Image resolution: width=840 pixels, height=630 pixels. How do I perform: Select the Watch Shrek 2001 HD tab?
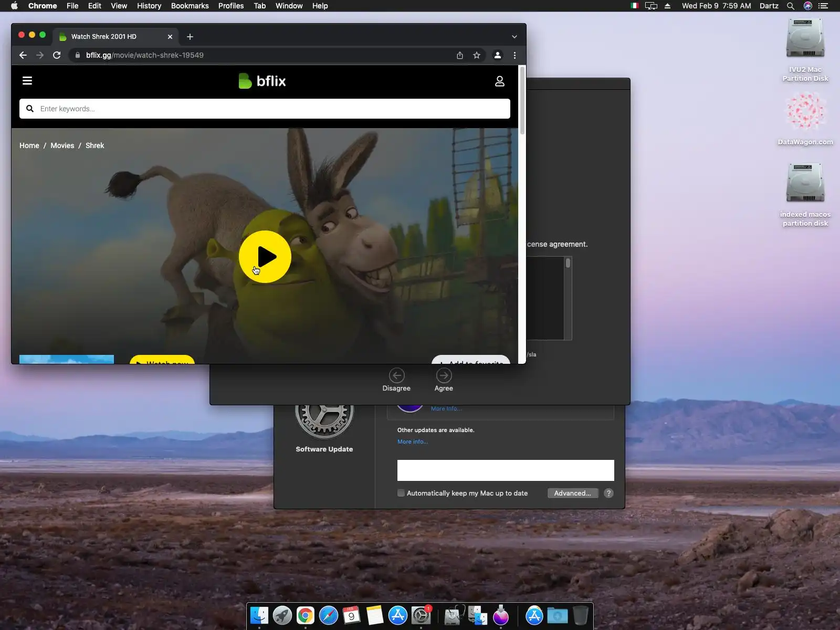[115, 37]
